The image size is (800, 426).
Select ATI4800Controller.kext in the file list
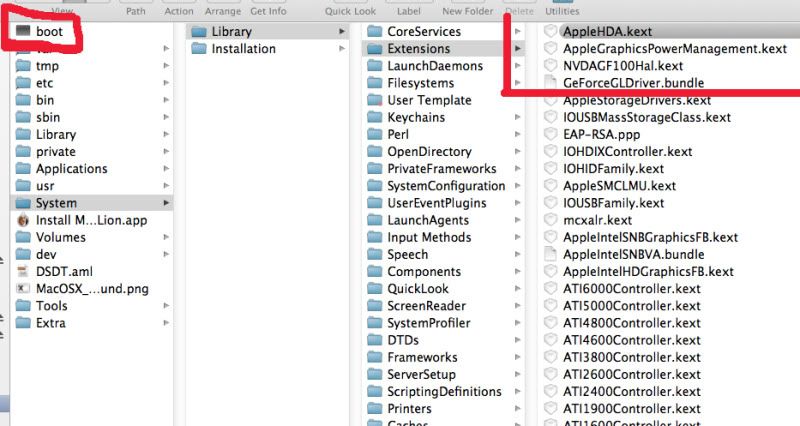[x=632, y=323]
